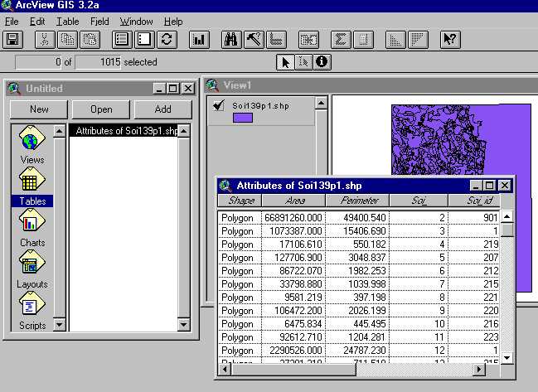The image size is (538, 392).
Task: Click Area cell 2290526.000
Action: coord(293,351)
